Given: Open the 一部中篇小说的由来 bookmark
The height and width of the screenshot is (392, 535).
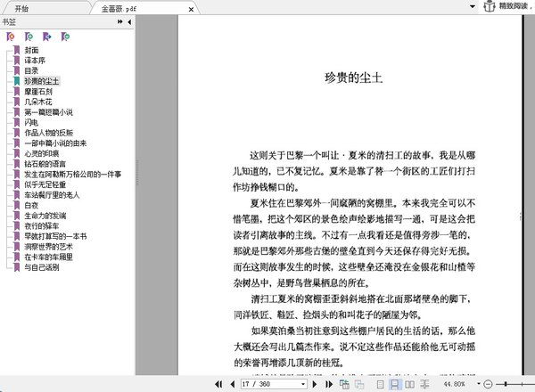Looking at the screenshot, I should [x=55, y=143].
